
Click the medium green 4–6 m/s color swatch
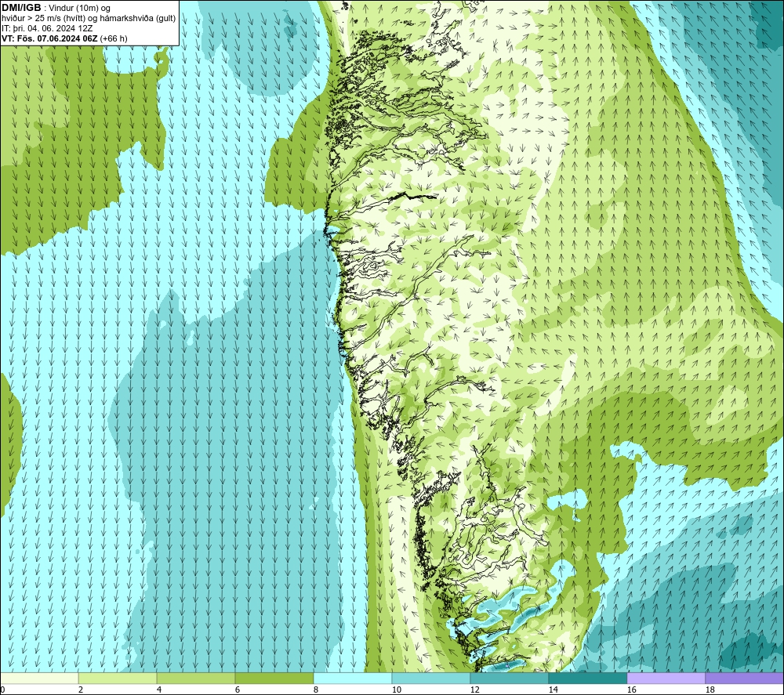(196, 678)
